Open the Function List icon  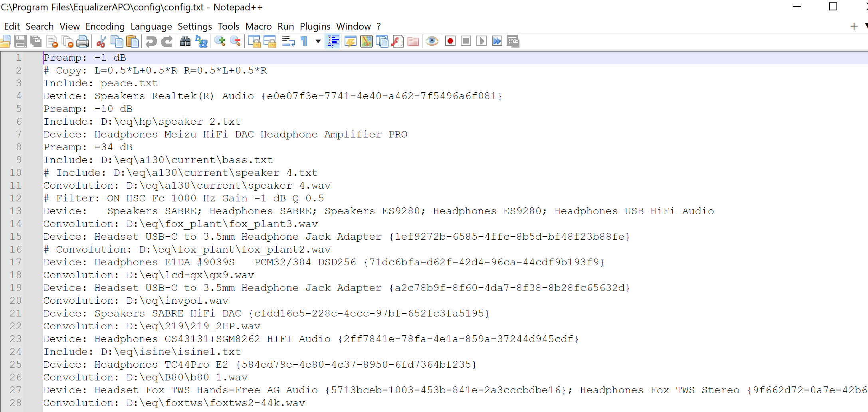pos(398,41)
